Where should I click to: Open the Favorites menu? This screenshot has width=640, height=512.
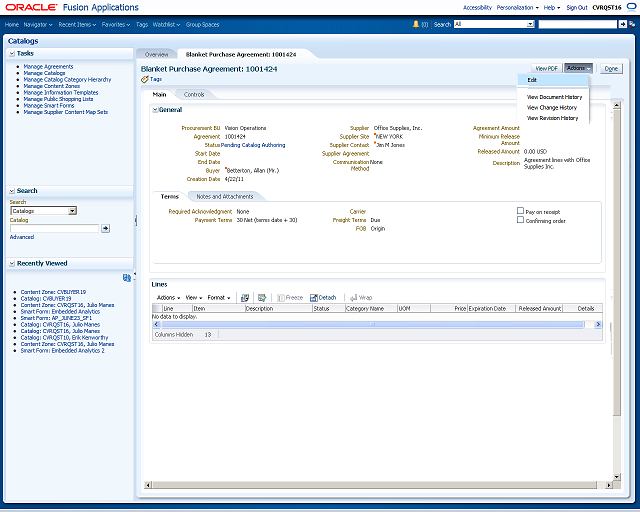tap(116, 24)
